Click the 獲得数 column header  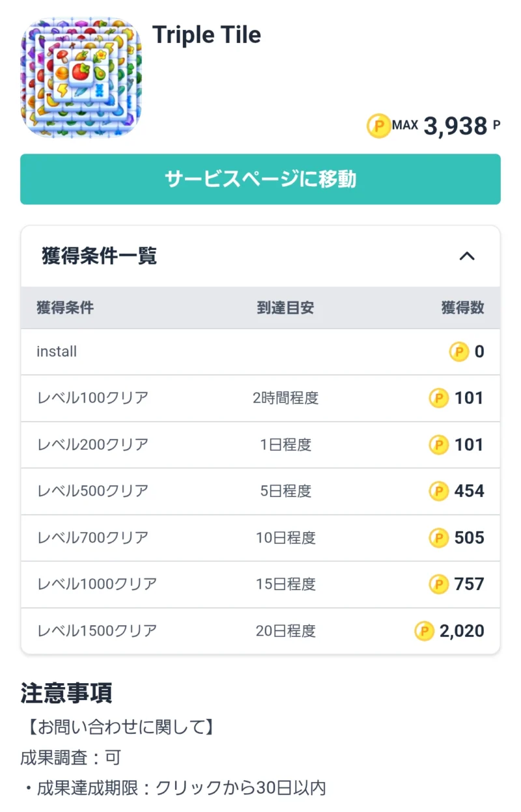(463, 308)
